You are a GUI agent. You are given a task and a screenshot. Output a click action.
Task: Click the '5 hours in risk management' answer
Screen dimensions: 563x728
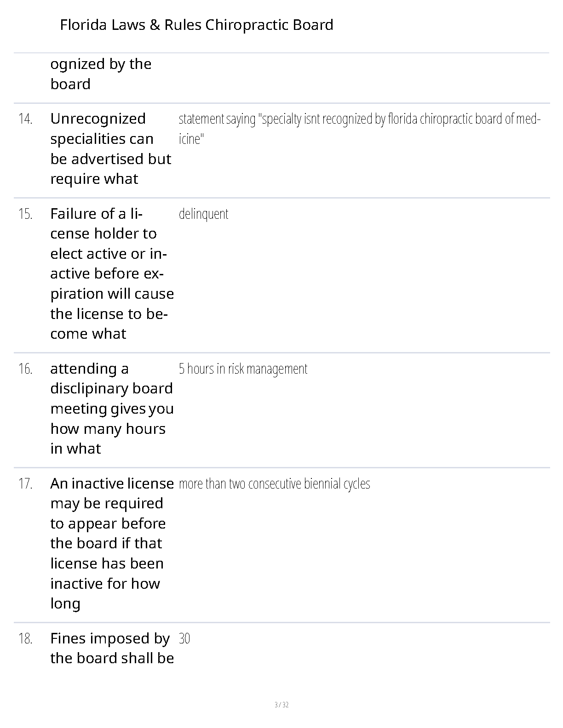coord(243,369)
